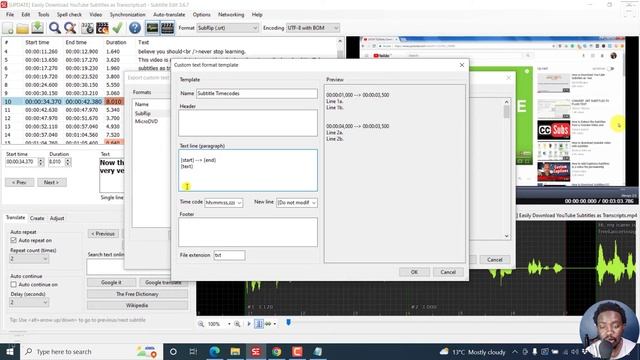This screenshot has width=640, height=360.
Task: Open the New line dropdown
Action: click(x=297, y=202)
